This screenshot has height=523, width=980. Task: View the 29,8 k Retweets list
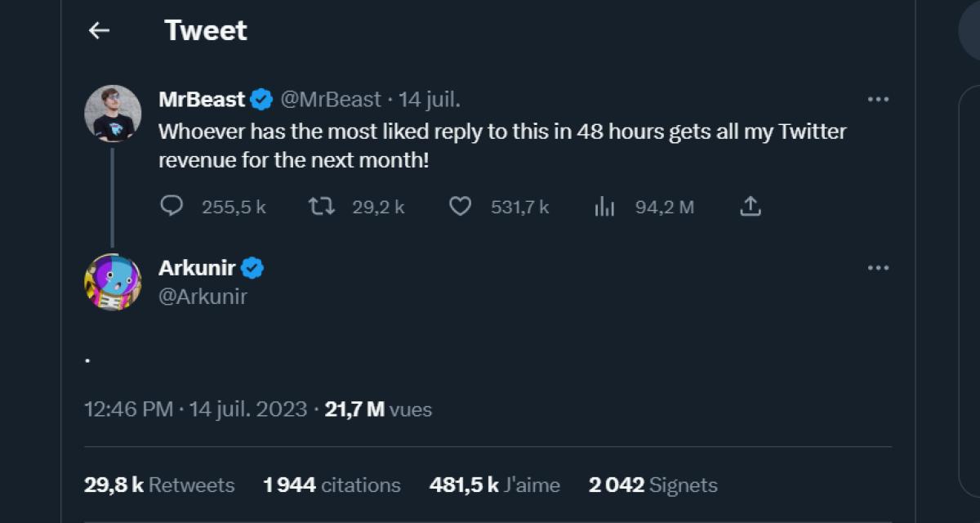pos(159,485)
